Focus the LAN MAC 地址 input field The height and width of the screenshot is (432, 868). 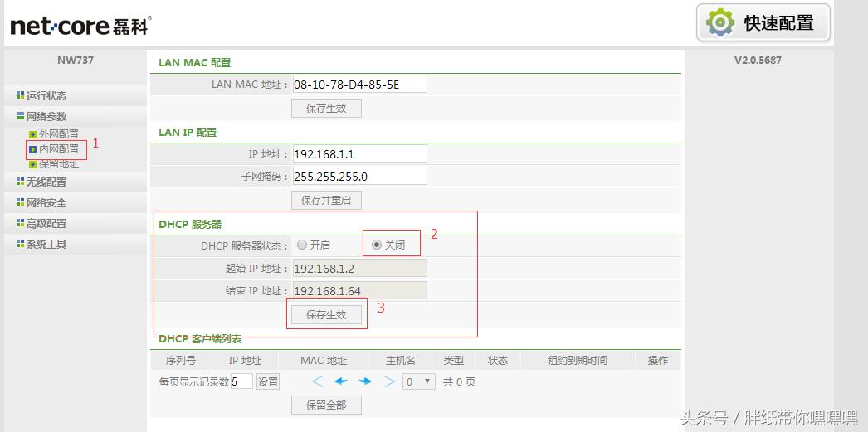coord(359,84)
